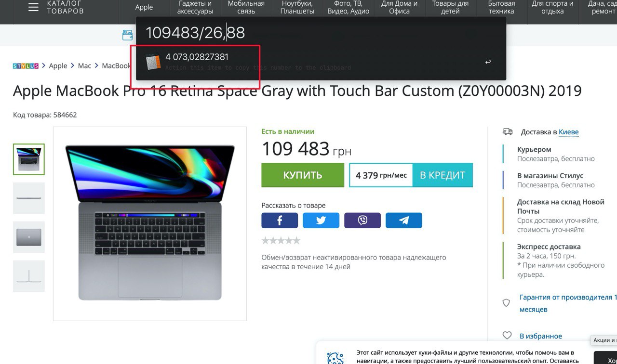Click the calculator result icon

pyautogui.click(x=153, y=62)
